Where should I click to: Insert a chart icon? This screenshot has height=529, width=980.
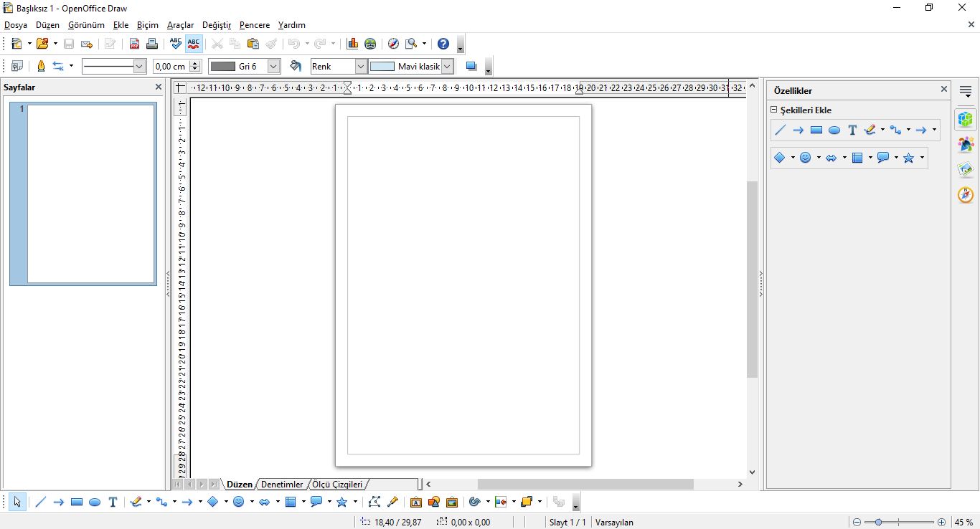352,44
